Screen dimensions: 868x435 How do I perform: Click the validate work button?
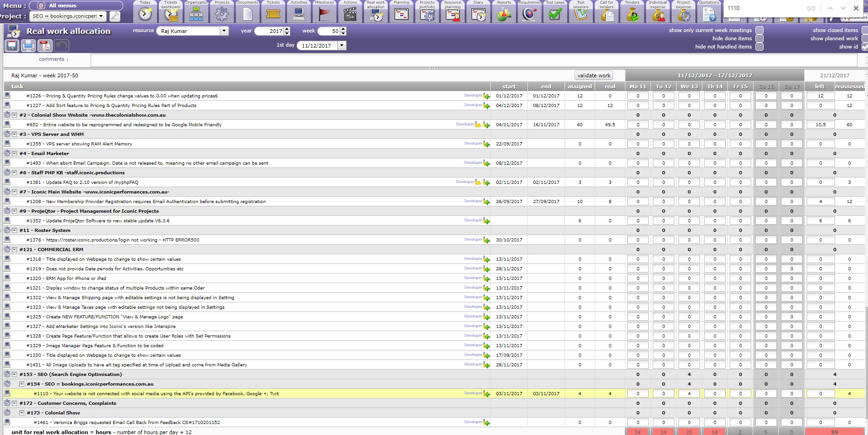(x=593, y=75)
